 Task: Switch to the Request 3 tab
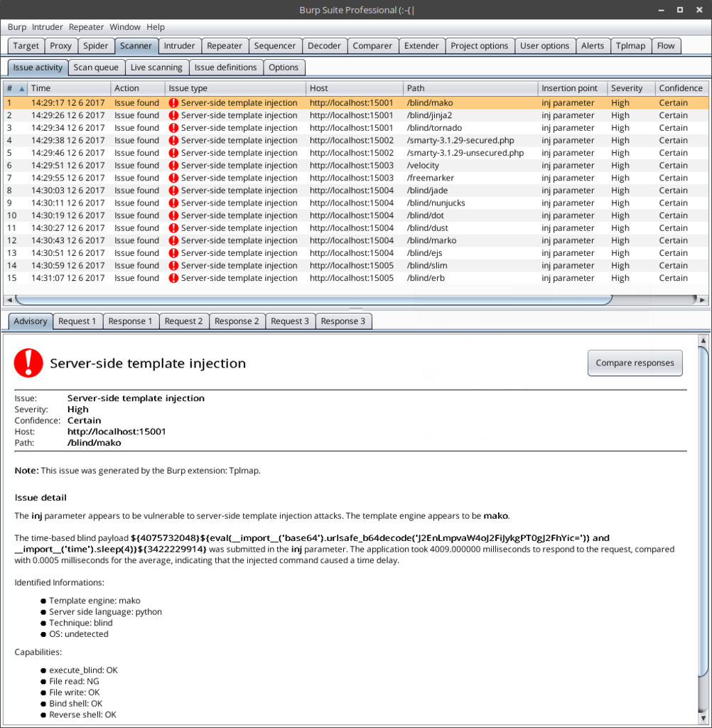coord(290,321)
